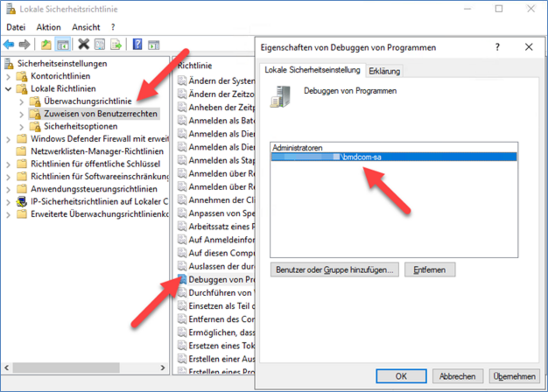Image resolution: width=548 pixels, height=392 pixels.
Task: Click the Export List toolbar icon
Action: coord(116,44)
